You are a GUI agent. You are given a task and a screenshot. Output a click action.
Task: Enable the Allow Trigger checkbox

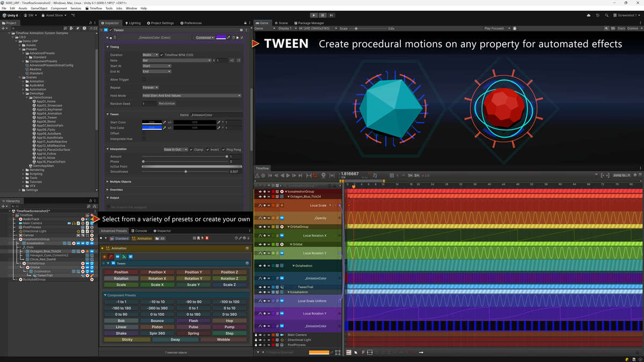(144, 79)
